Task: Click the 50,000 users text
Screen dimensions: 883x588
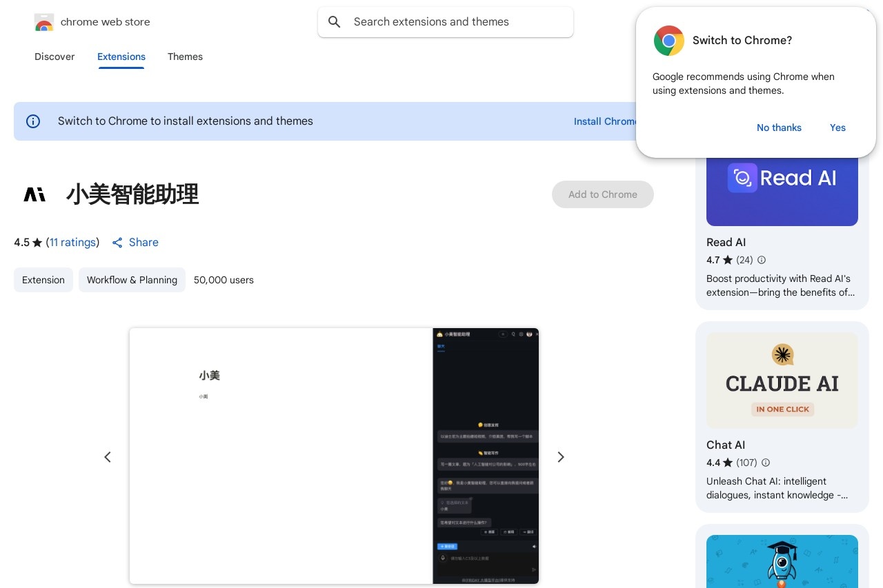Action: coord(224,280)
